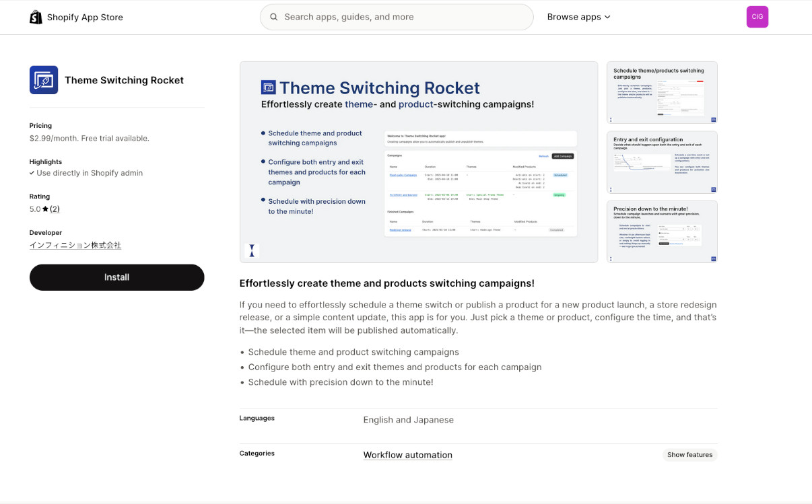Click the Theme Switching Rocket app icon
Viewport: 812px width, 504px height.
click(44, 80)
